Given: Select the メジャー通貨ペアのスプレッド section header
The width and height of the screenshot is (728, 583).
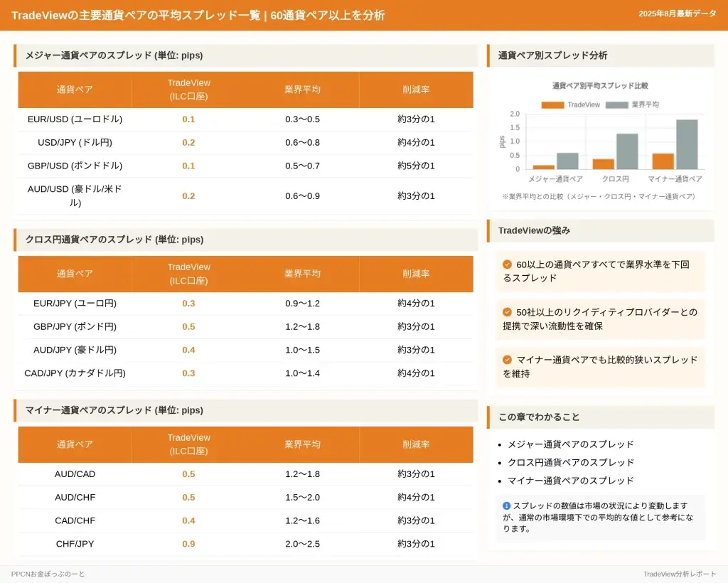Looking at the screenshot, I should click(114, 55).
